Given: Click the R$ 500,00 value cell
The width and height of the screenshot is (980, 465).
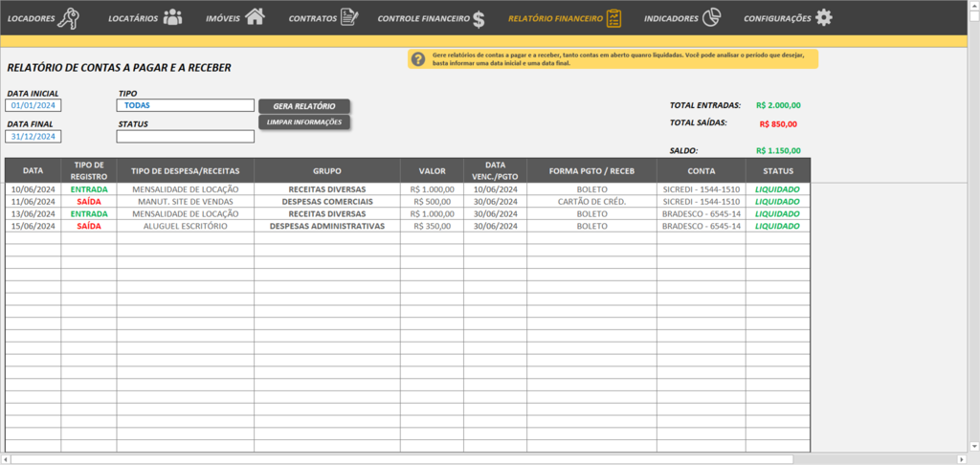Looking at the screenshot, I should [x=432, y=201].
